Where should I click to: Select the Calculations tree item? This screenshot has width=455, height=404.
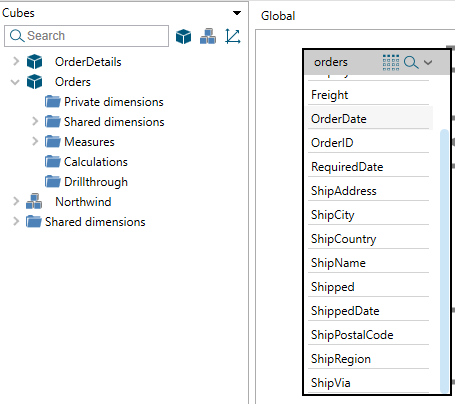96,162
